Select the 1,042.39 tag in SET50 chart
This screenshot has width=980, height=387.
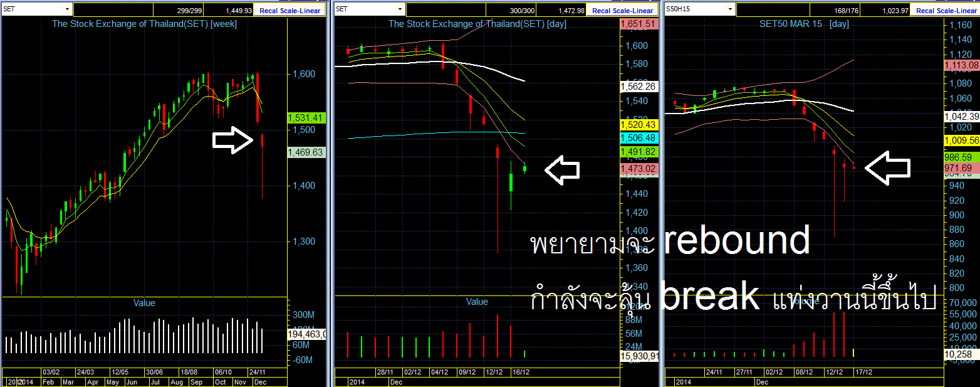click(x=961, y=117)
